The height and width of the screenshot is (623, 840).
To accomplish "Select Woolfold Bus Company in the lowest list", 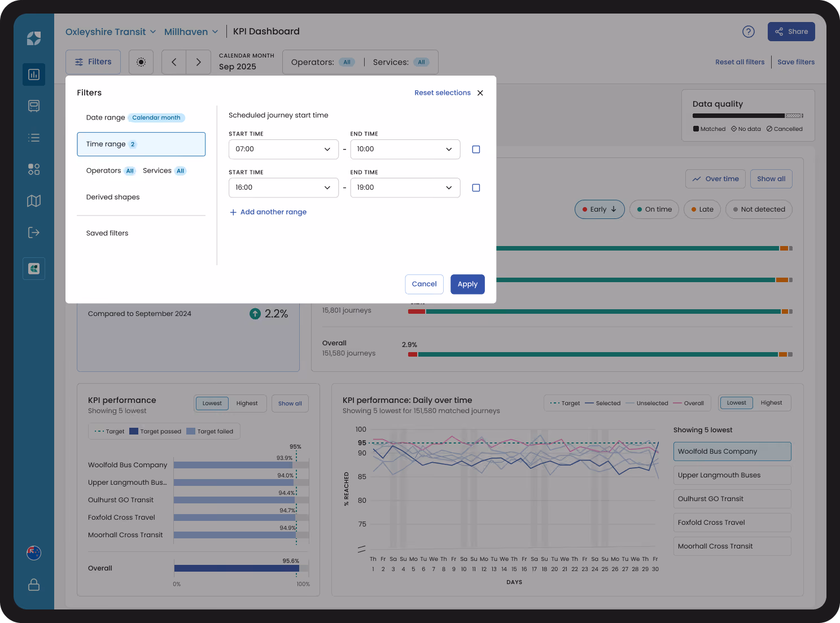I will pos(732,451).
